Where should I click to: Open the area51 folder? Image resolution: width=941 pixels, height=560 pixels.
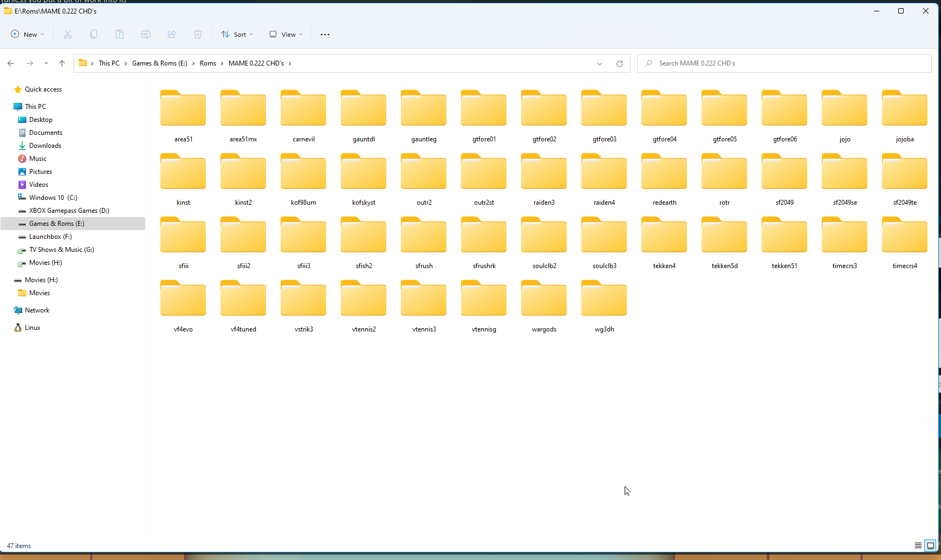point(184,116)
